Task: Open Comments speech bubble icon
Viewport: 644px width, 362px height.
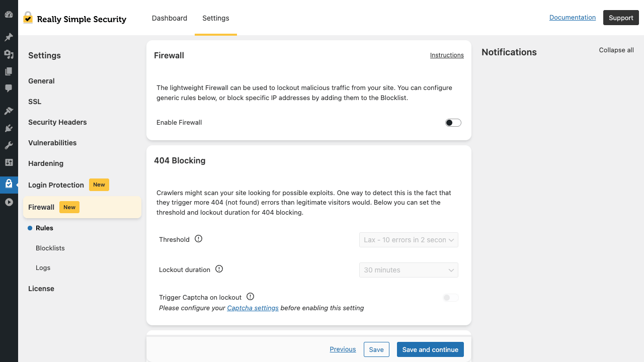Action: [9, 88]
